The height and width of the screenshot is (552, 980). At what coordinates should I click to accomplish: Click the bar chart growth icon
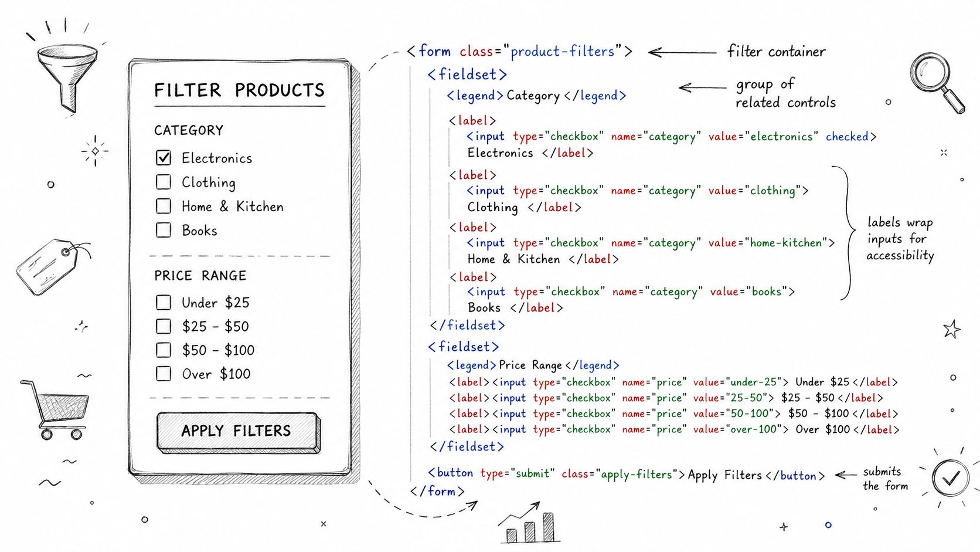coord(529,522)
